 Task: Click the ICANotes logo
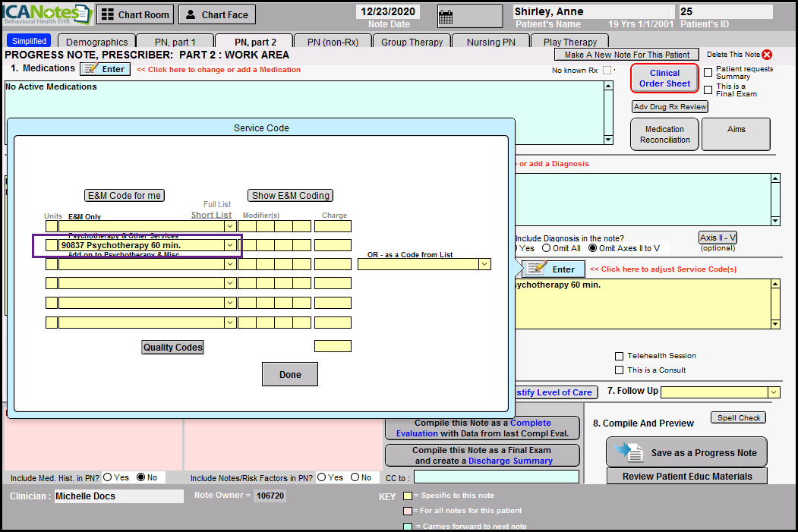[46, 14]
